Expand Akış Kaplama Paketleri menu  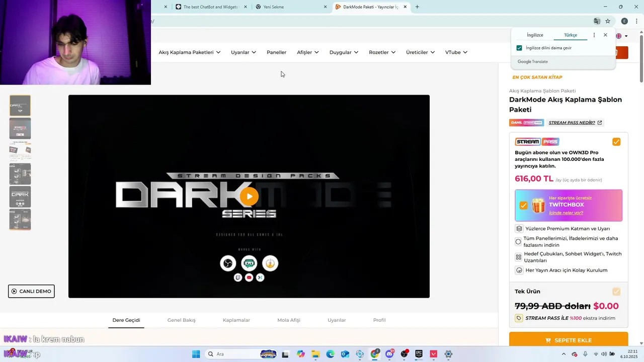click(x=190, y=52)
